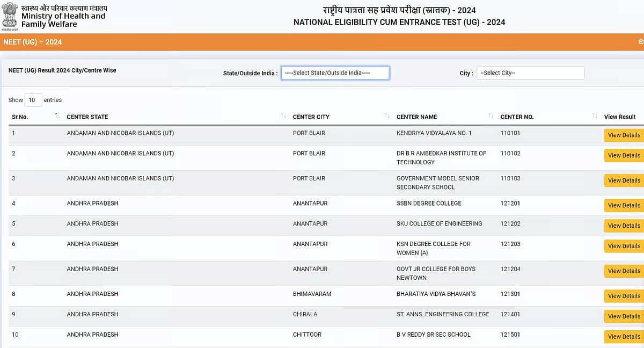Click center number 121204
This screenshot has height=348, width=644.
click(510, 269)
